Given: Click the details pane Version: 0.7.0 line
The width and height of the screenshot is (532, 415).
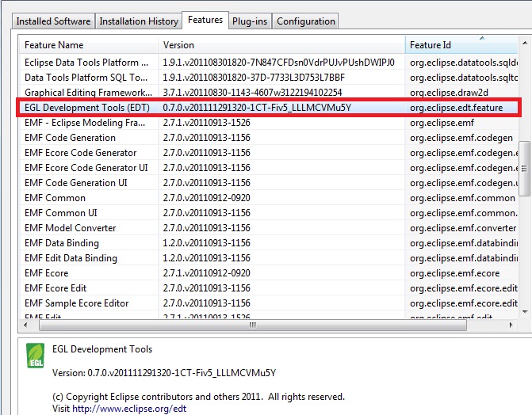Looking at the screenshot, I should pos(164,373).
